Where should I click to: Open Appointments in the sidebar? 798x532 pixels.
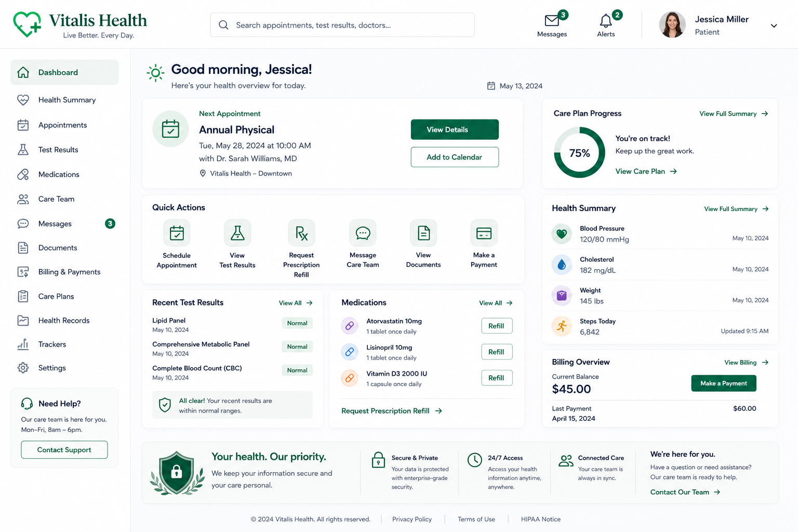pos(64,125)
